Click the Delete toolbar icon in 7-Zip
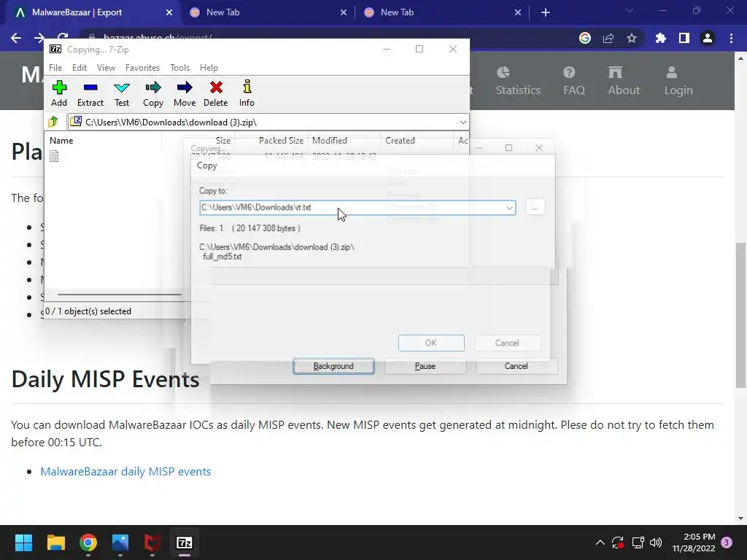 215,93
